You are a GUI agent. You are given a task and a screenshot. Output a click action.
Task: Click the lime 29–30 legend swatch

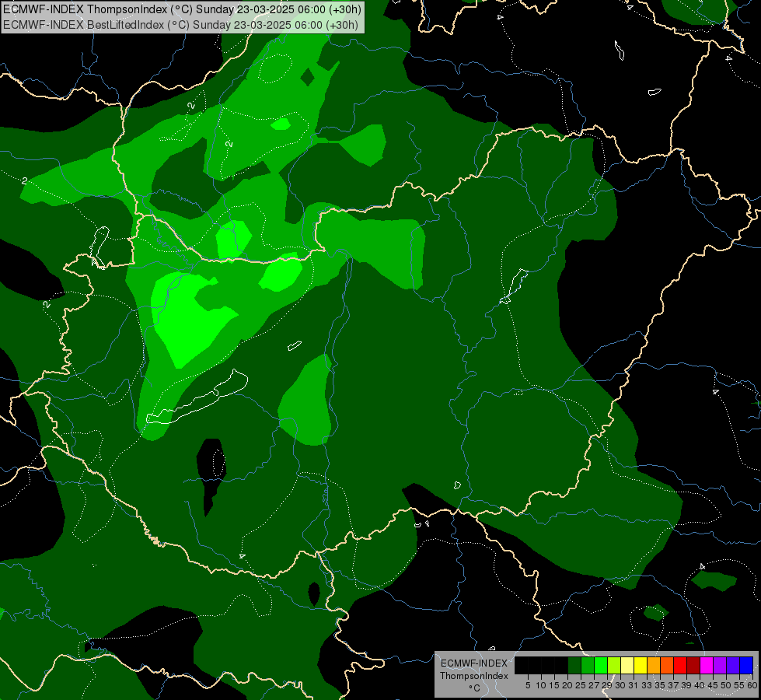pos(614,666)
